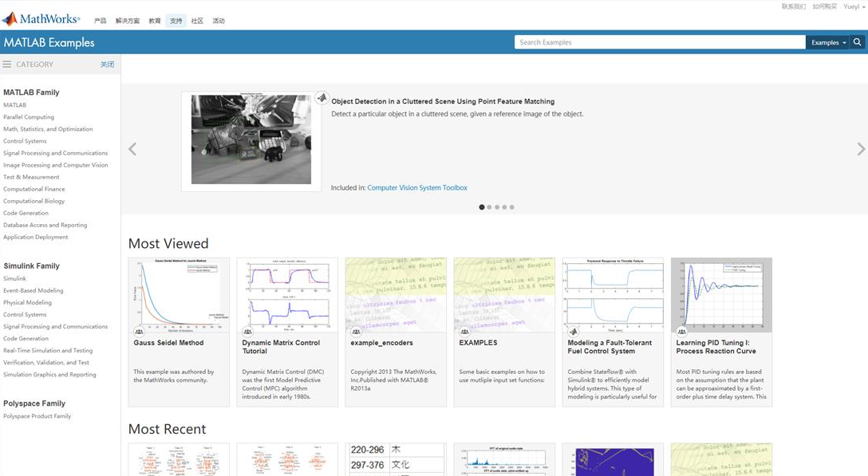
Task: Select first carousel dot indicator
Action: coord(482,207)
